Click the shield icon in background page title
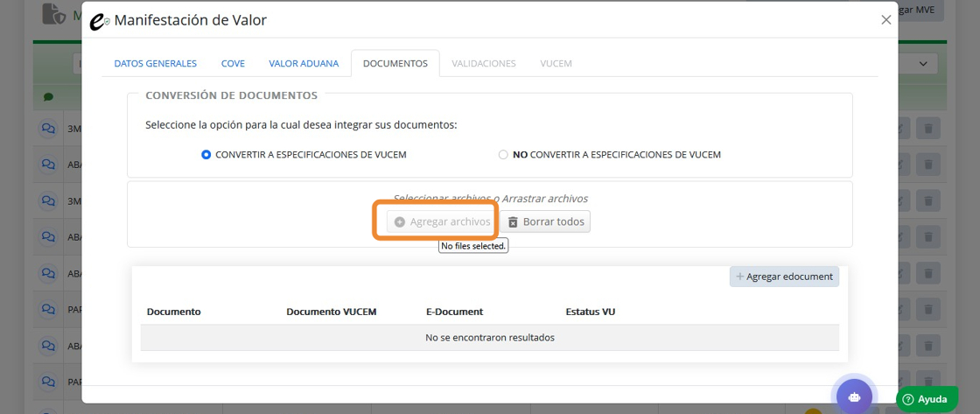The image size is (980, 414). coord(53,14)
